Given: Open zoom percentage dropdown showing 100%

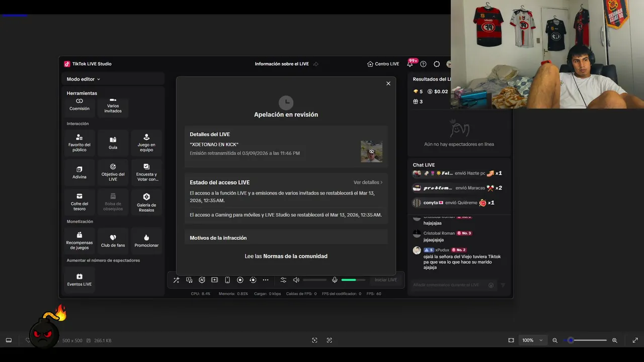Looking at the screenshot, I should tap(532, 340).
